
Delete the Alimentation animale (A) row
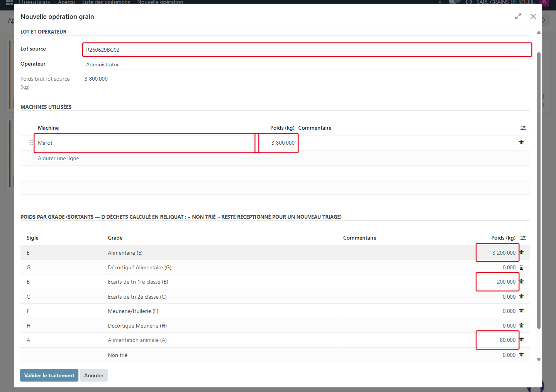click(x=522, y=340)
